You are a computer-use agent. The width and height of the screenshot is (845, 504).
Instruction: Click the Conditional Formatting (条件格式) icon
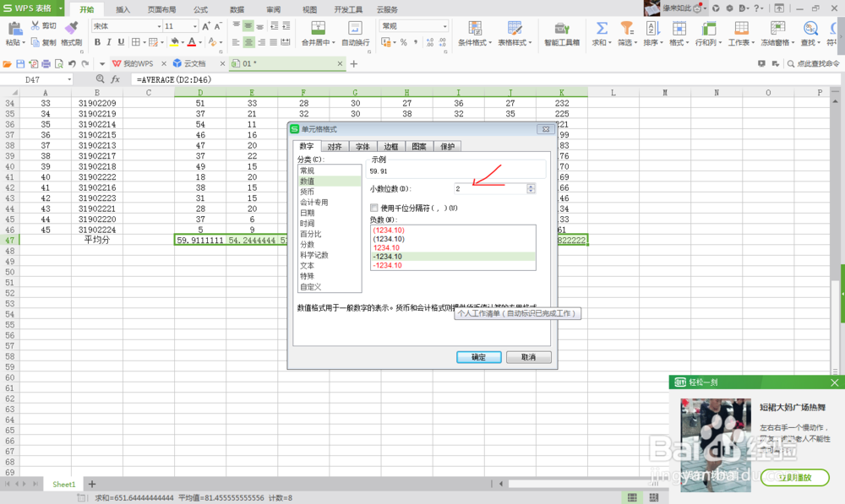pos(475,28)
